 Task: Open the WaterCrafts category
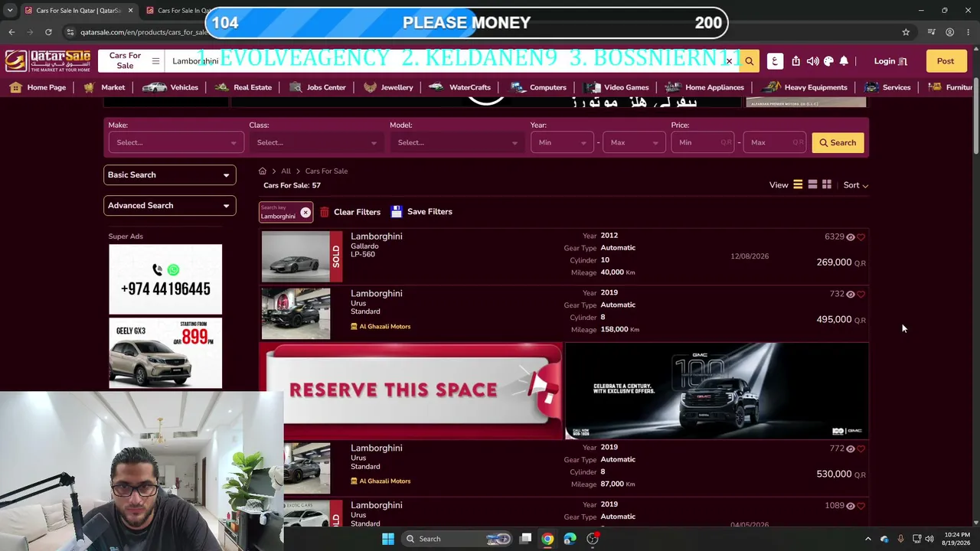point(460,87)
